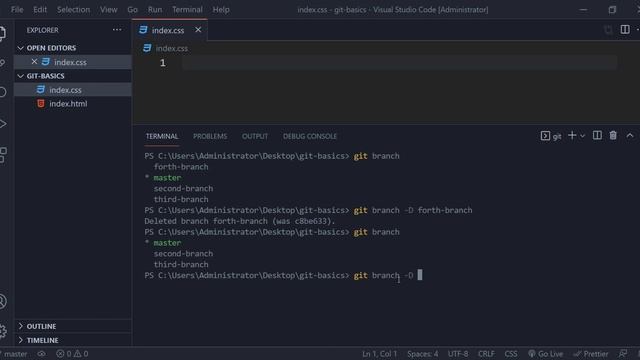The image size is (640, 360).
Task: Select index.css entry under Open Editors
Action: (x=73, y=62)
